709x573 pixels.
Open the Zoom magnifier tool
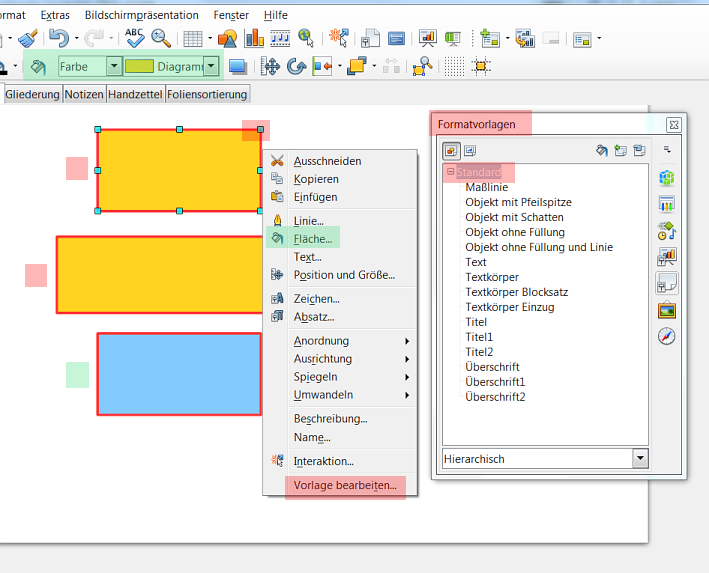(x=161, y=38)
